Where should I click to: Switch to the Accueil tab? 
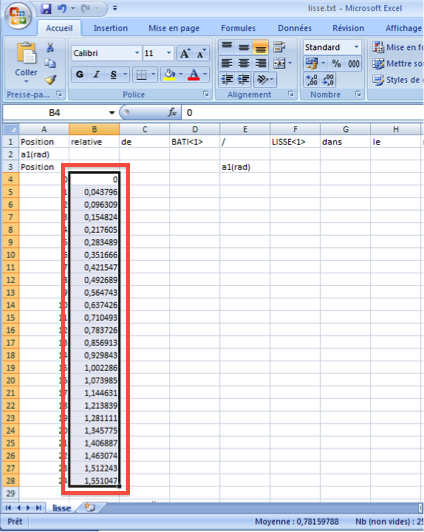[x=59, y=28]
